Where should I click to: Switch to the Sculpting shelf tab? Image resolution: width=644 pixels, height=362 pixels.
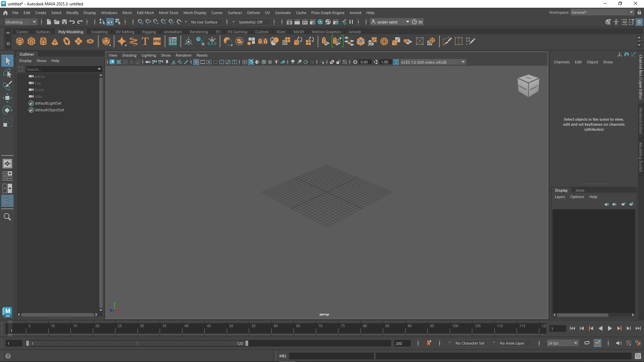pos(99,32)
